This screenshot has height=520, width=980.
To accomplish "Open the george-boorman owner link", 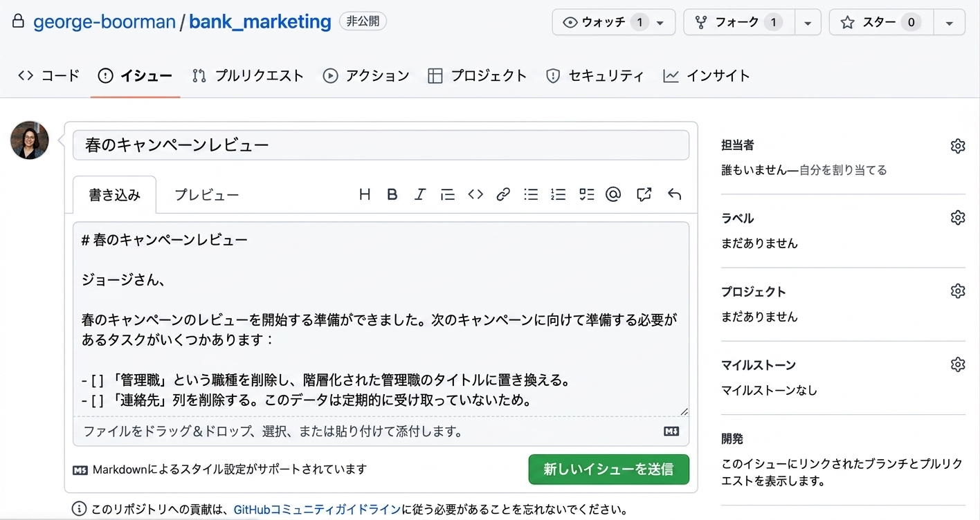I will (105, 21).
